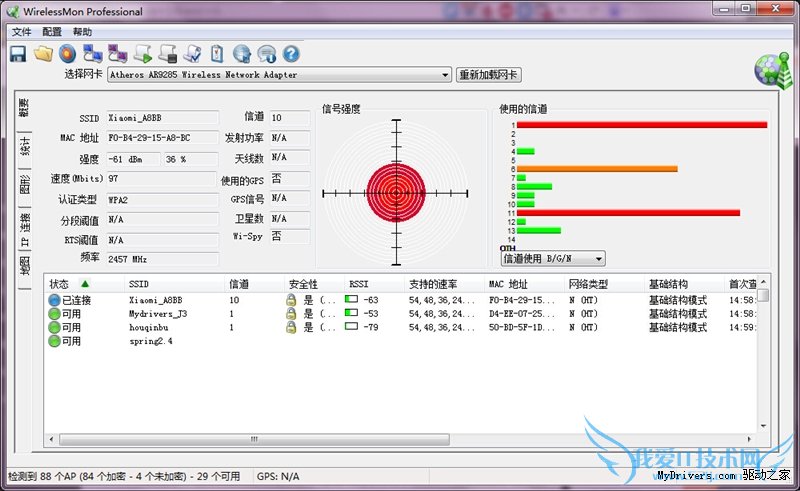800x491 pixels.
Task: Click the WirelessMon globe antenna logo
Action: tap(773, 70)
